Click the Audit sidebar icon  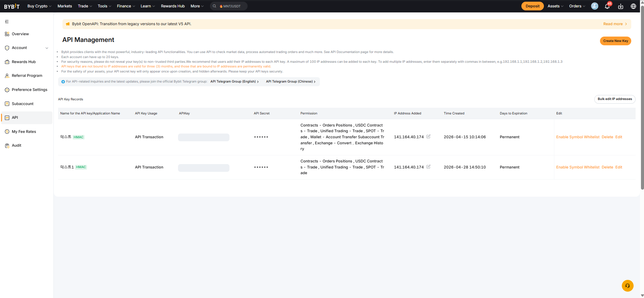click(7, 146)
